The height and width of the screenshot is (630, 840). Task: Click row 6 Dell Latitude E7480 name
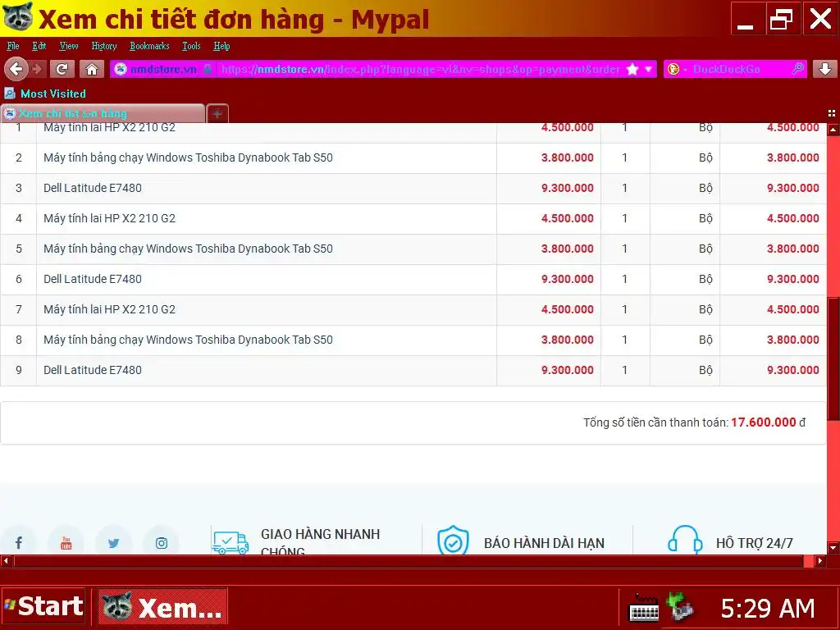[x=93, y=279]
